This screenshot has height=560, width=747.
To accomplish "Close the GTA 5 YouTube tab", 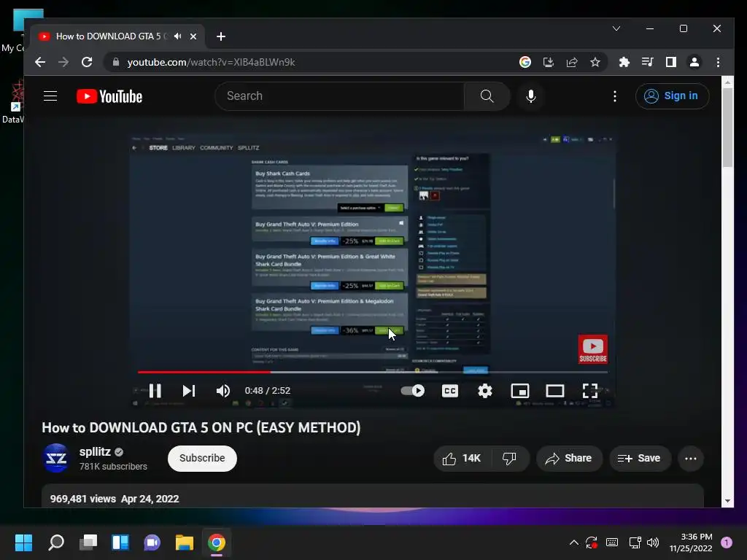I will pos(193,36).
